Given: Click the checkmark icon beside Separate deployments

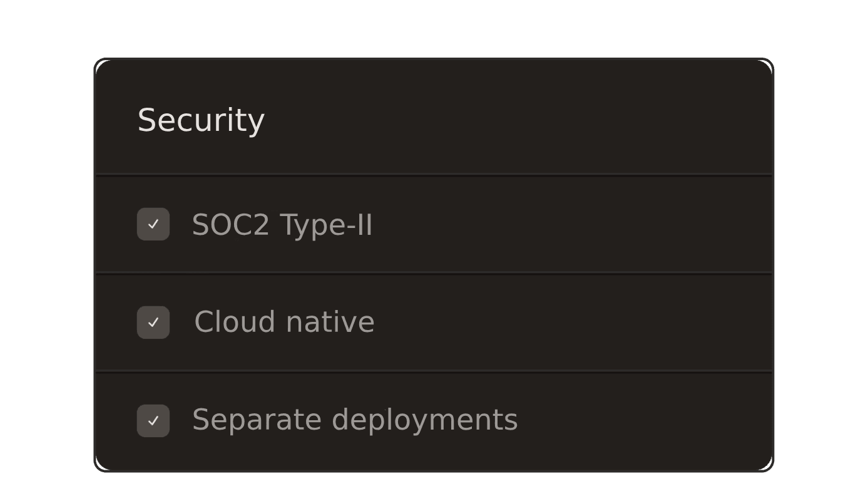Looking at the screenshot, I should pyautogui.click(x=153, y=421).
